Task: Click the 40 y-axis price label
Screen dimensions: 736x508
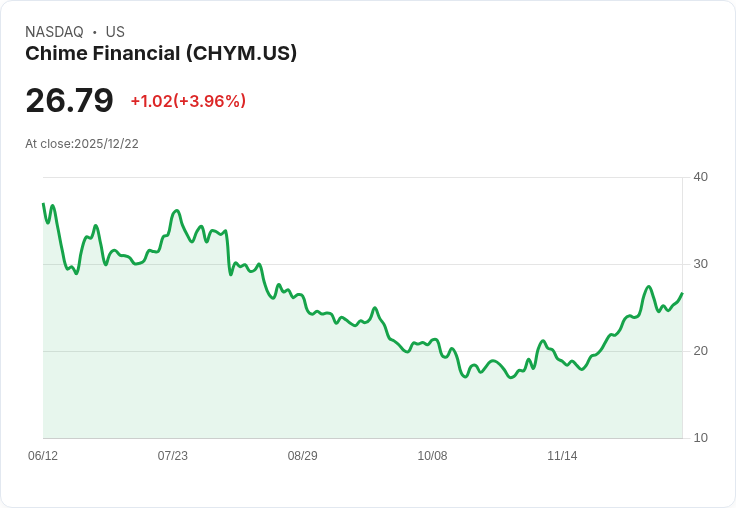Action: tap(700, 177)
